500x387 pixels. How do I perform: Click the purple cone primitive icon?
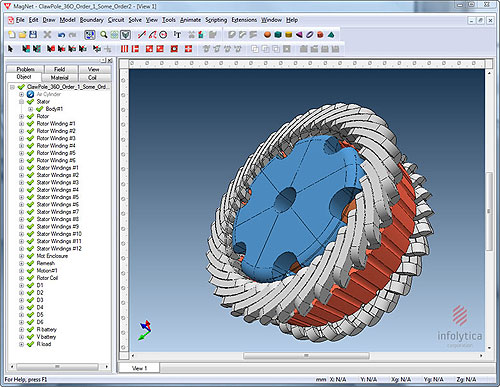tap(299, 35)
